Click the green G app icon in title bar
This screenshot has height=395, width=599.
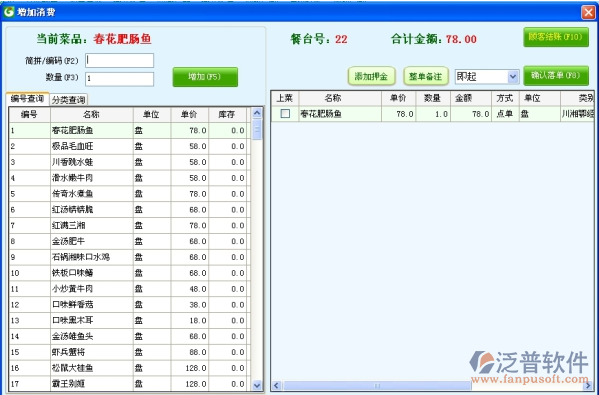9,12
